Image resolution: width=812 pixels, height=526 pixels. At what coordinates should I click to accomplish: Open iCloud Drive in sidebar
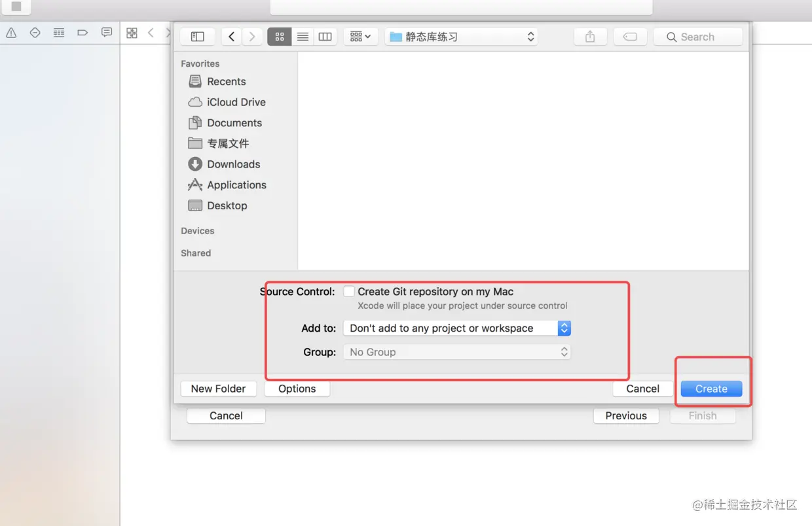coord(227,102)
